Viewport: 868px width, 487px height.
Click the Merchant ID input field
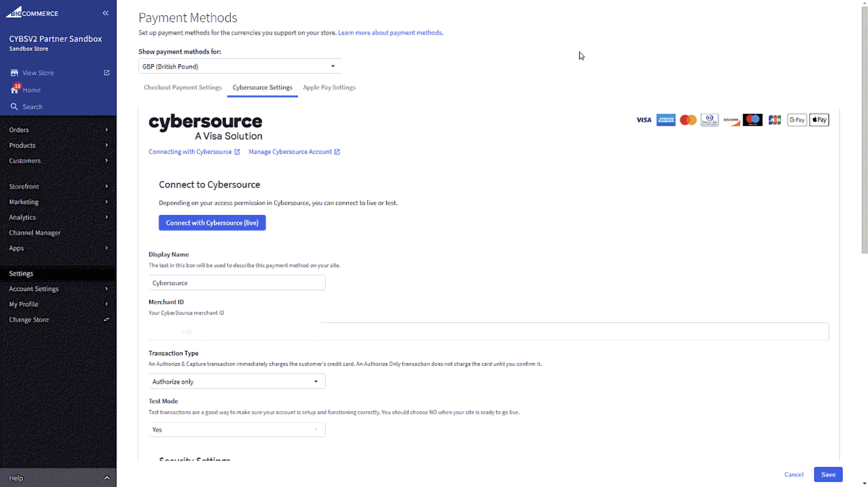[x=489, y=331]
